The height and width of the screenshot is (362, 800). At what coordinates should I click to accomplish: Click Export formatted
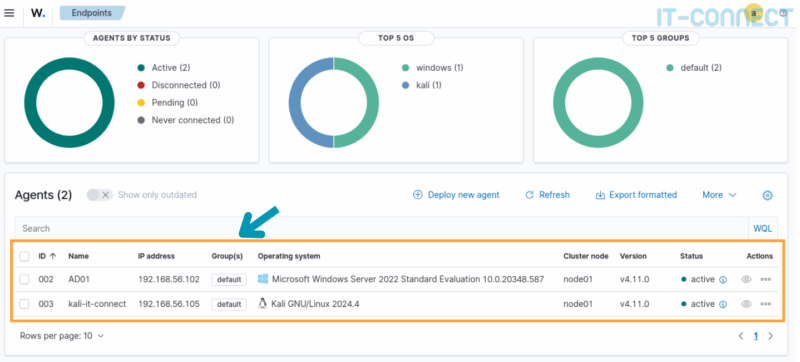point(636,195)
